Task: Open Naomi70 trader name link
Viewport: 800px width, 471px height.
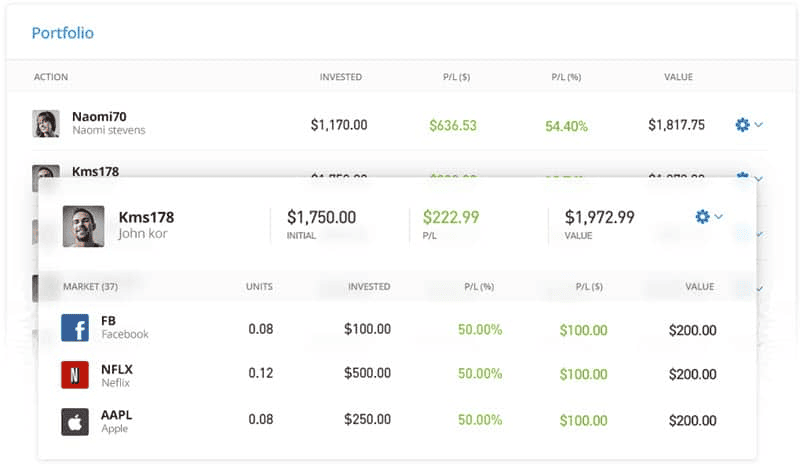Action: pyautogui.click(x=99, y=117)
